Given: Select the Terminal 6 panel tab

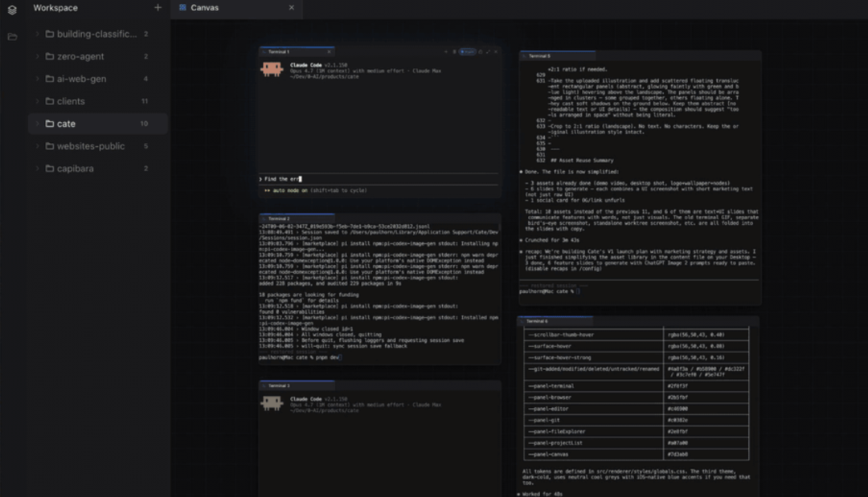Looking at the screenshot, I should click(555, 320).
